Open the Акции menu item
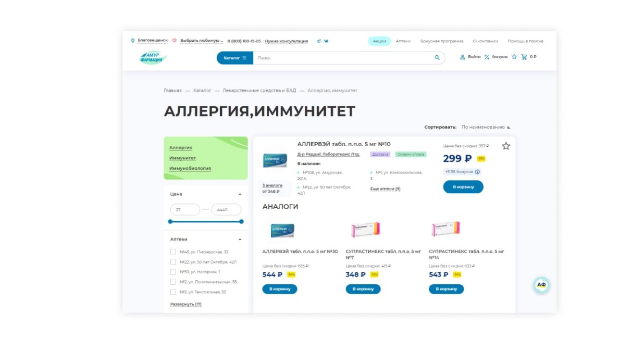644x353 pixels. tap(380, 41)
